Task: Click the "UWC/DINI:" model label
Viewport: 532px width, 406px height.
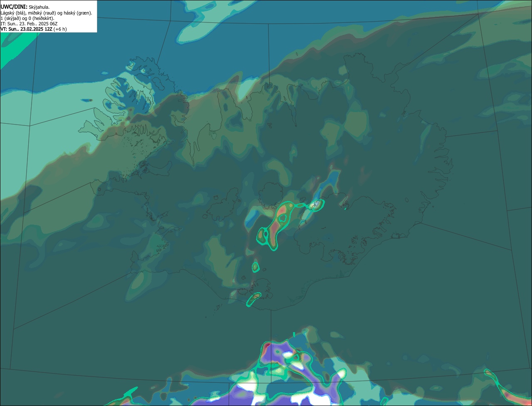Action: [x=14, y=7]
